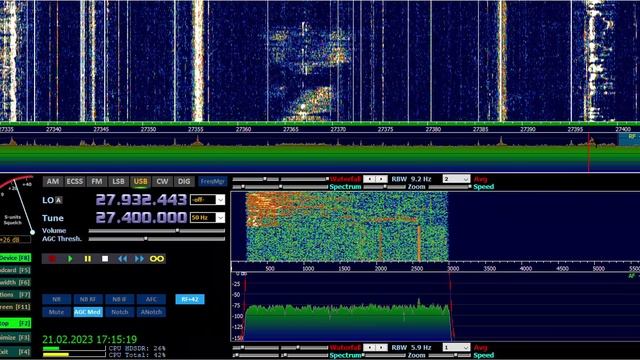The image size is (640, 360).
Task: Click the date and time 21.02.2023 17:15:19
Action: (x=90, y=339)
